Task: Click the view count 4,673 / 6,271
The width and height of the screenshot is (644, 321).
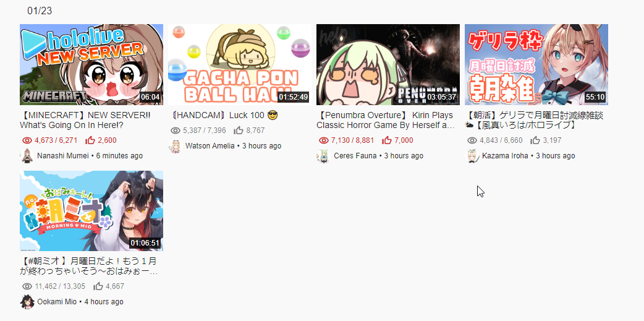Action: pyautogui.click(x=56, y=140)
